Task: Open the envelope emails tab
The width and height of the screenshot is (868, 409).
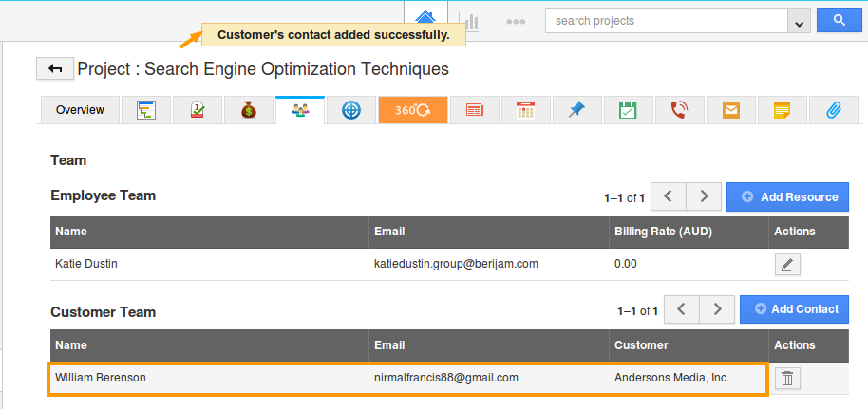Action: (730, 110)
